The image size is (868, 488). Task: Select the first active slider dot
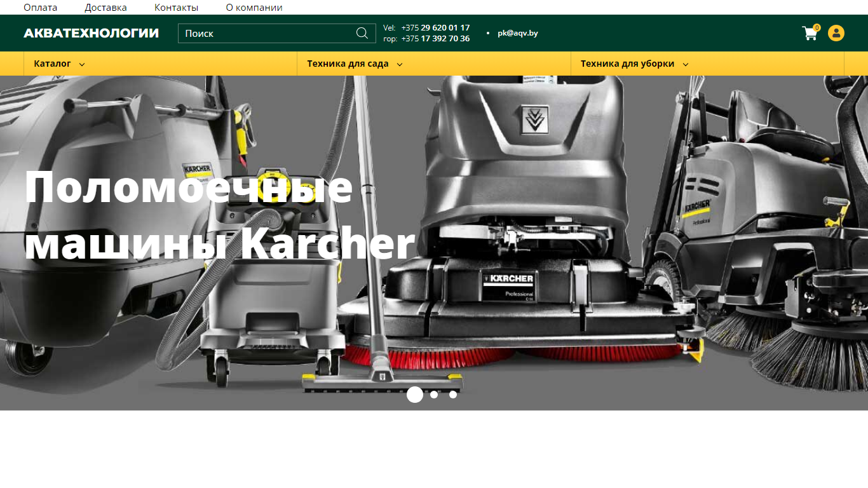(x=415, y=395)
